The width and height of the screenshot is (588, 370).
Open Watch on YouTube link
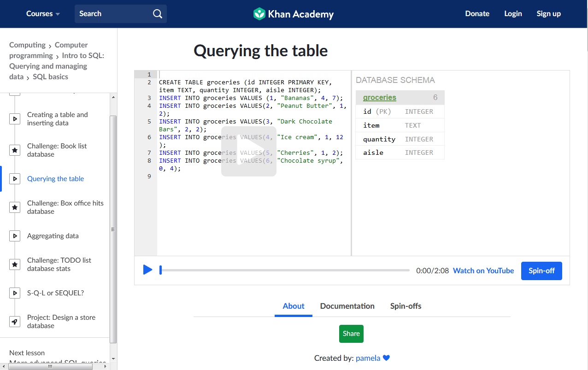pyautogui.click(x=483, y=271)
